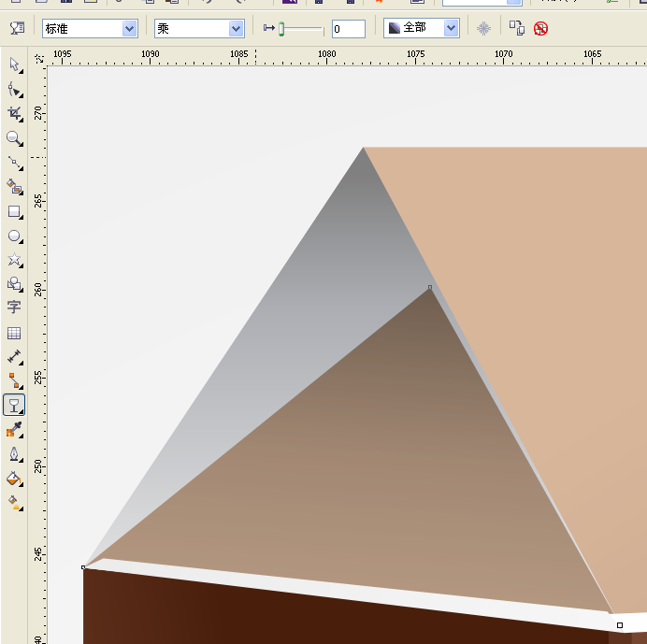Select the Rectangle tool
Image resolution: width=647 pixels, height=644 pixels.
14,211
